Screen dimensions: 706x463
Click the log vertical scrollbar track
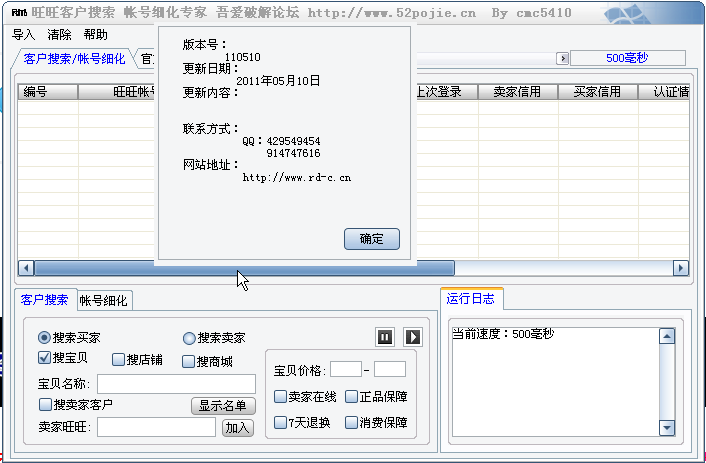pyautogui.click(x=667, y=382)
